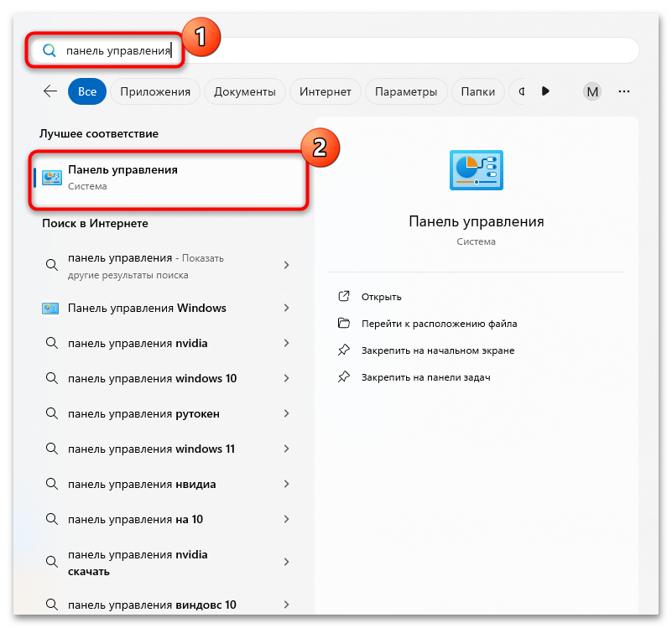
Task: Click search icon beside 'панель управления windows 11'
Action: tap(52, 448)
